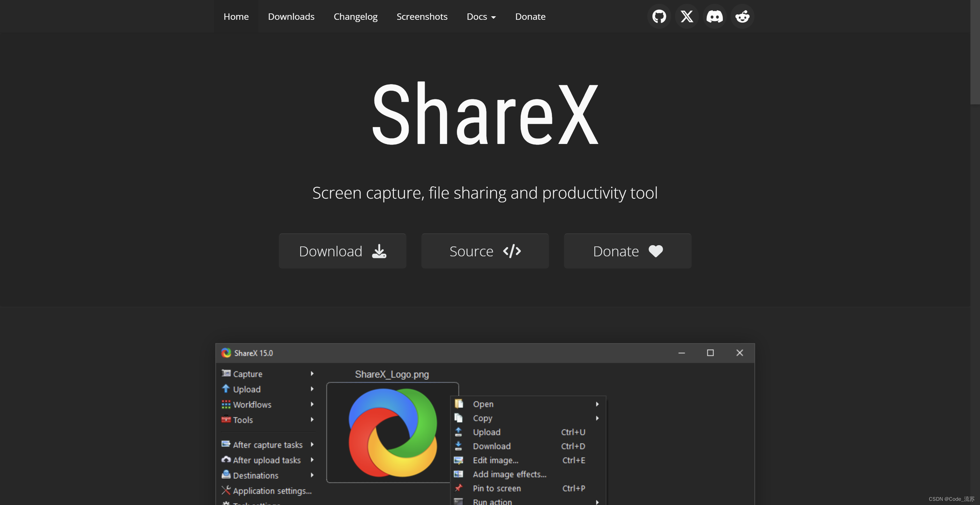Click the Workflows grid icon
The width and height of the screenshot is (980, 505).
click(x=226, y=404)
